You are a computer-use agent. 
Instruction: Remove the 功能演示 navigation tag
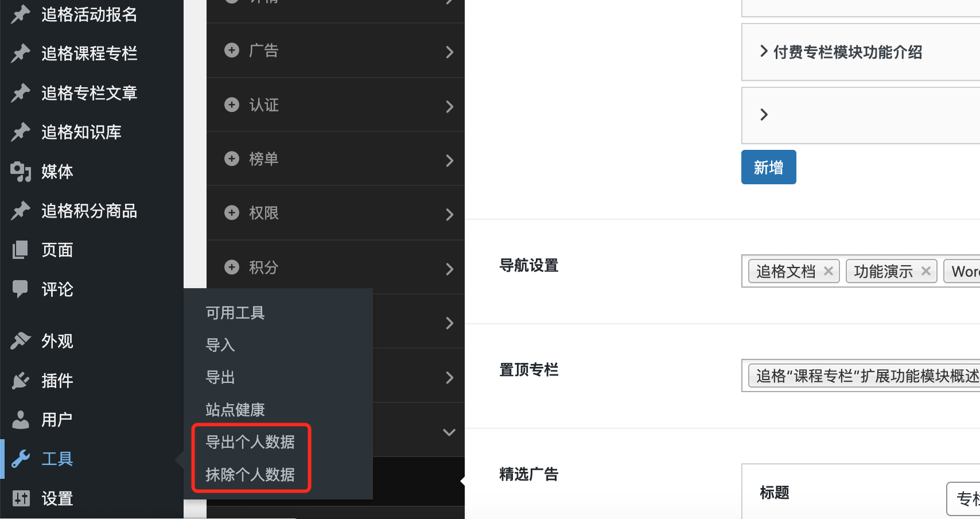[x=926, y=271]
